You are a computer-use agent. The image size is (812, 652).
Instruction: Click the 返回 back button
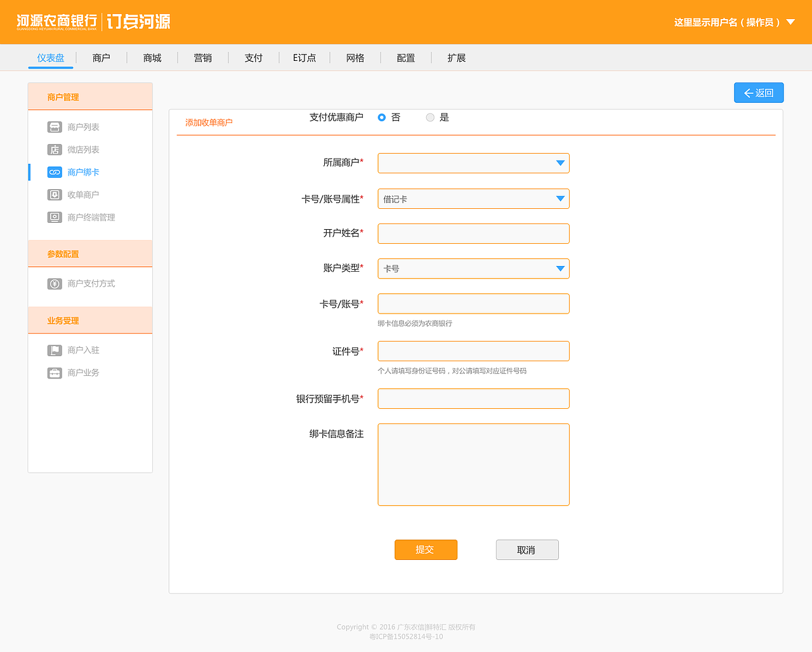pos(759,93)
